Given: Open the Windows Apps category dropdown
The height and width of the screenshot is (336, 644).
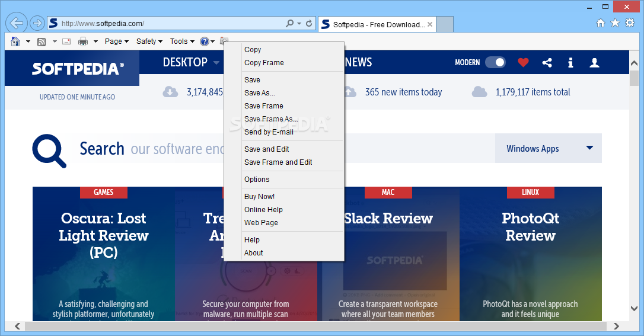Looking at the screenshot, I should click(549, 148).
